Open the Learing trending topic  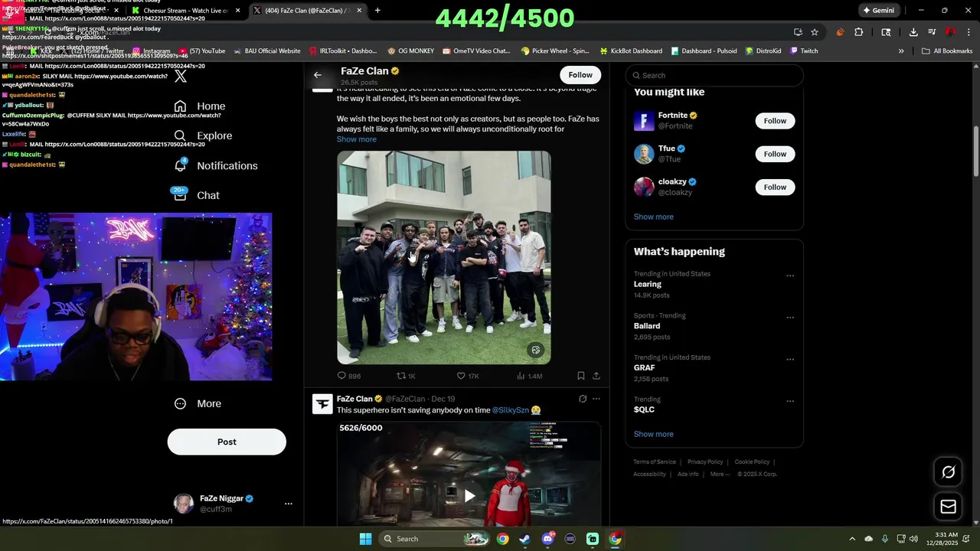coord(648,284)
